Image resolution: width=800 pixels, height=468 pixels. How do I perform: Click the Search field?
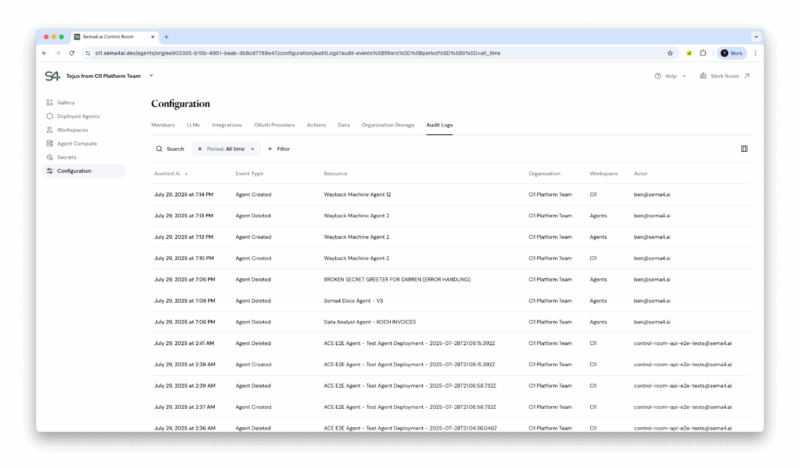(170, 149)
